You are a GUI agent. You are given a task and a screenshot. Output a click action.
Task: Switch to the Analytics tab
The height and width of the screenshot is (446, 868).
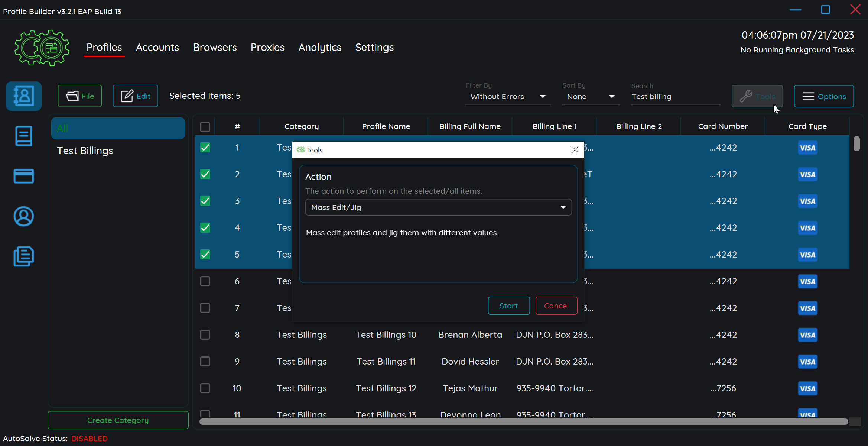320,48
